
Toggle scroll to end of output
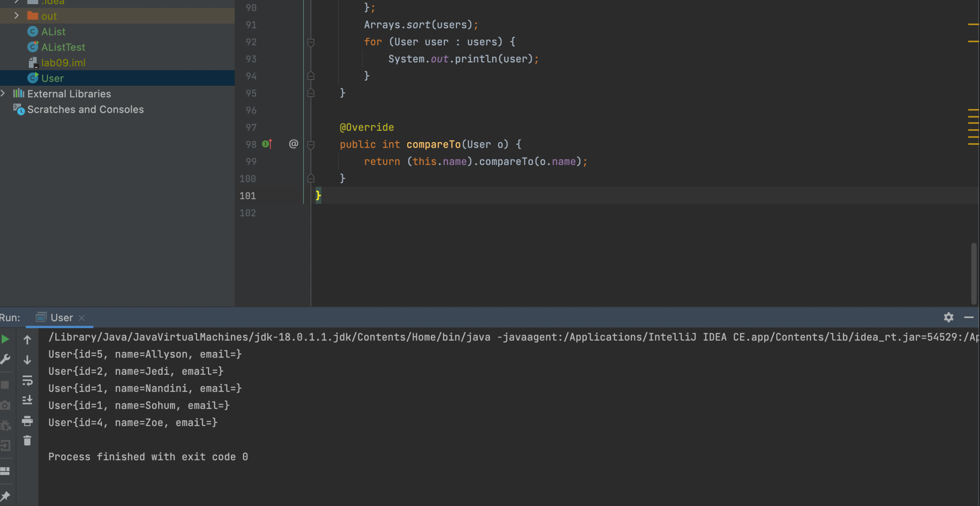click(x=27, y=400)
